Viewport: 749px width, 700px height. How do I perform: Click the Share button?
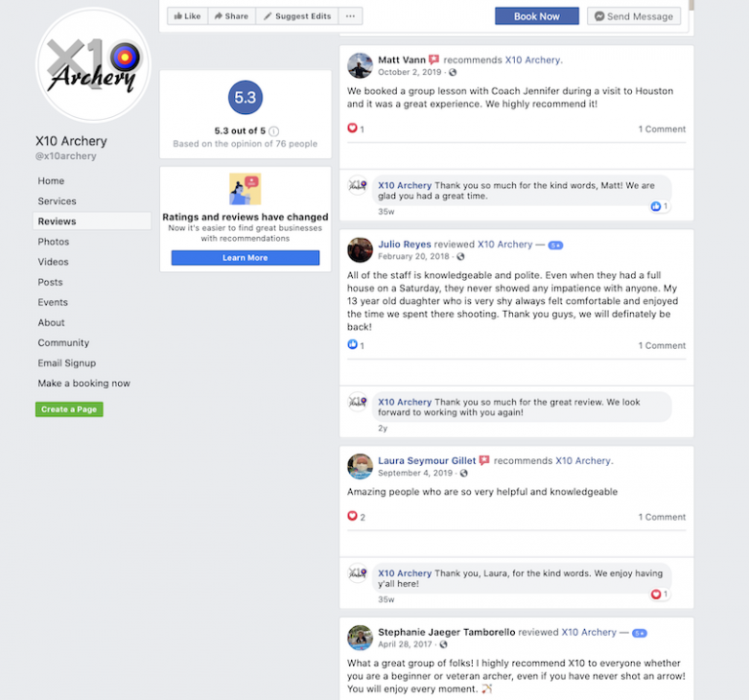tap(231, 17)
